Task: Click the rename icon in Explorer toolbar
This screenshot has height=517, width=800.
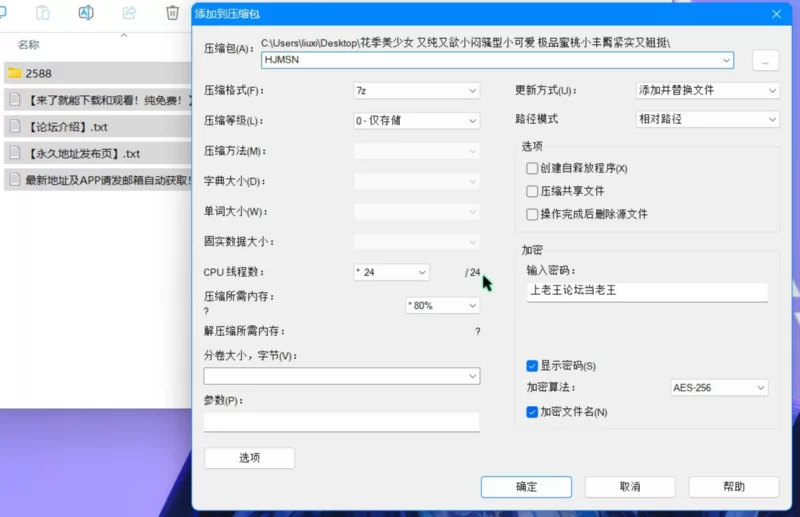Action: [86, 12]
